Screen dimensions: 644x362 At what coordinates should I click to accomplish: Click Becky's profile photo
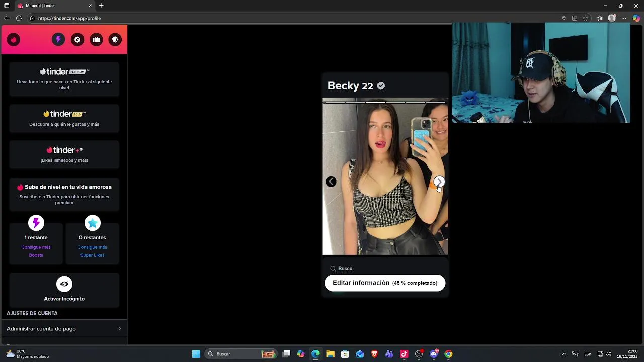[385, 176]
